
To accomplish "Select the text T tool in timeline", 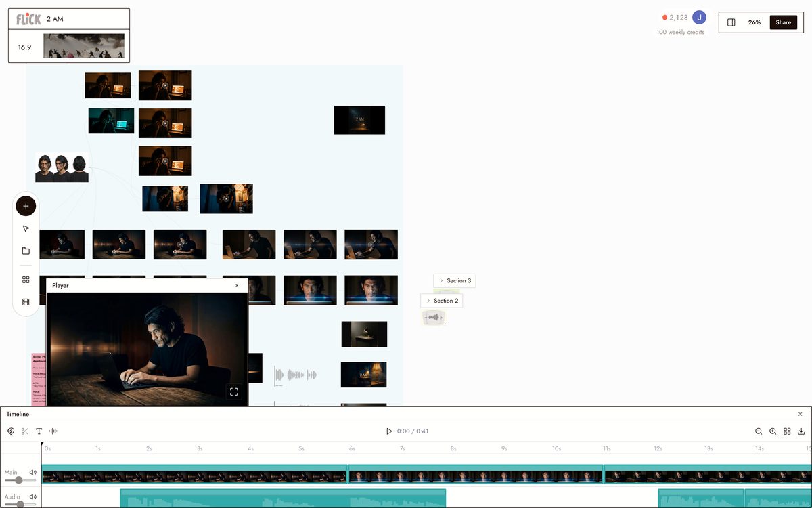I will 39,431.
